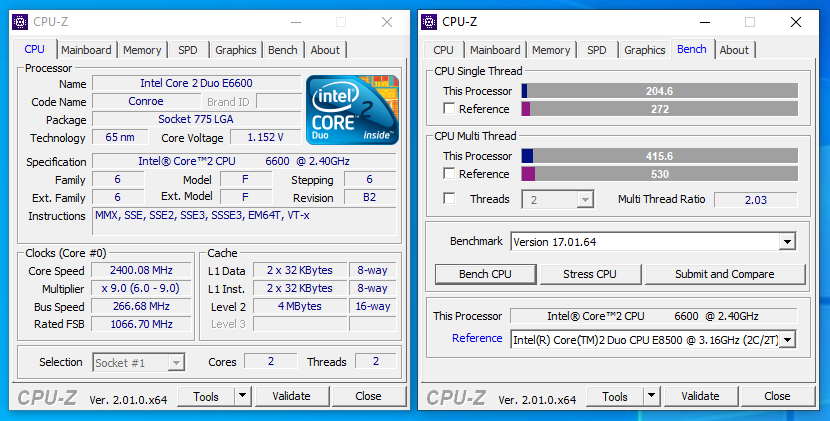Click the Code Name value Conroe
This screenshot has height=421, width=830.
[x=146, y=101]
